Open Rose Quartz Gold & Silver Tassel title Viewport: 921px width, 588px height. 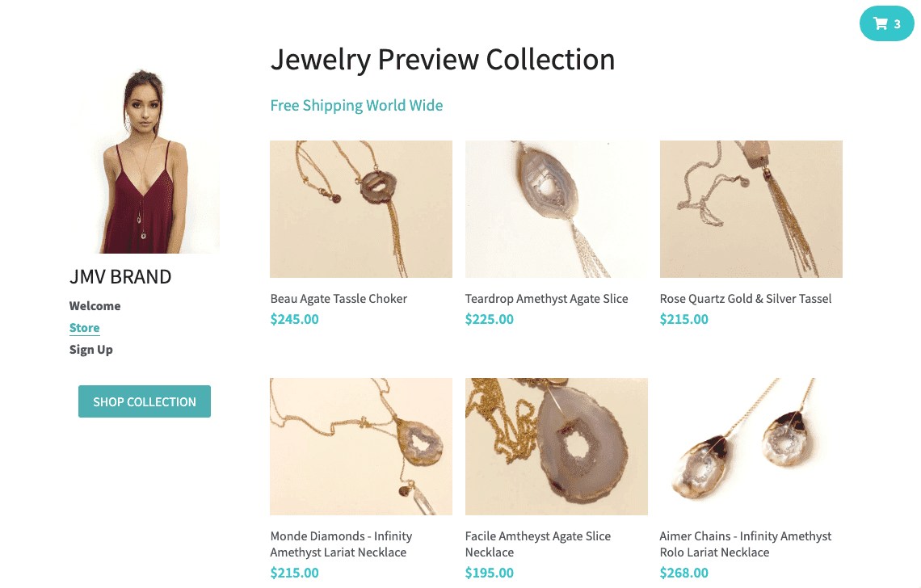(746, 299)
